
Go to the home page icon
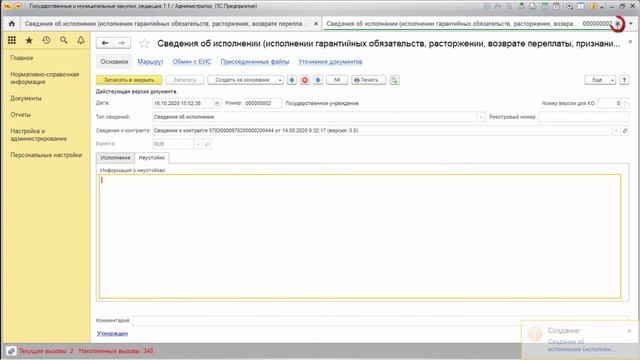[11, 24]
